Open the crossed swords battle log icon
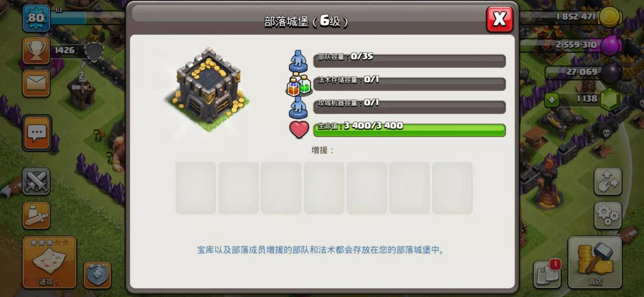Image resolution: width=644 pixels, height=297 pixels. [x=36, y=181]
